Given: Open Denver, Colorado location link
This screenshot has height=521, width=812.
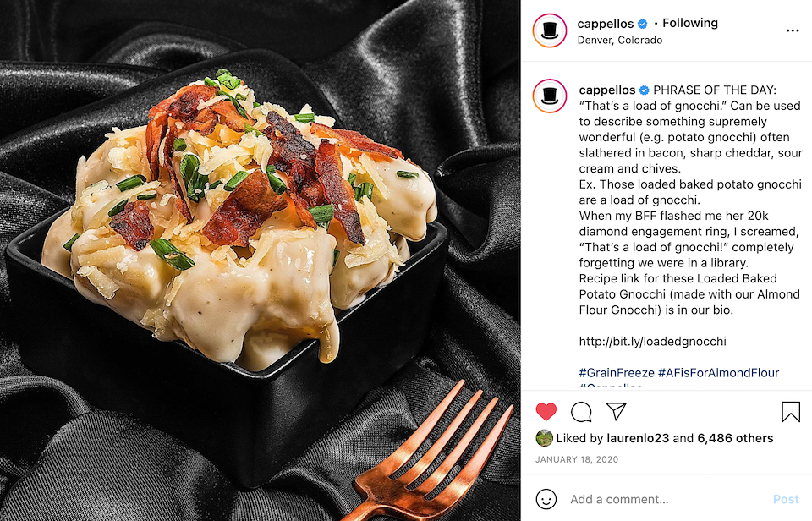Looking at the screenshot, I should [620, 40].
